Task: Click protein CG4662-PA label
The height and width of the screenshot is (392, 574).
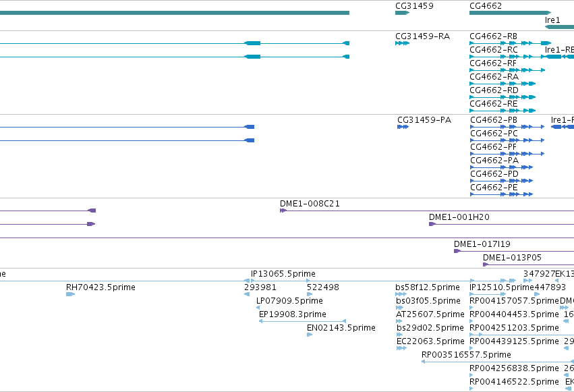Action: coord(494,161)
